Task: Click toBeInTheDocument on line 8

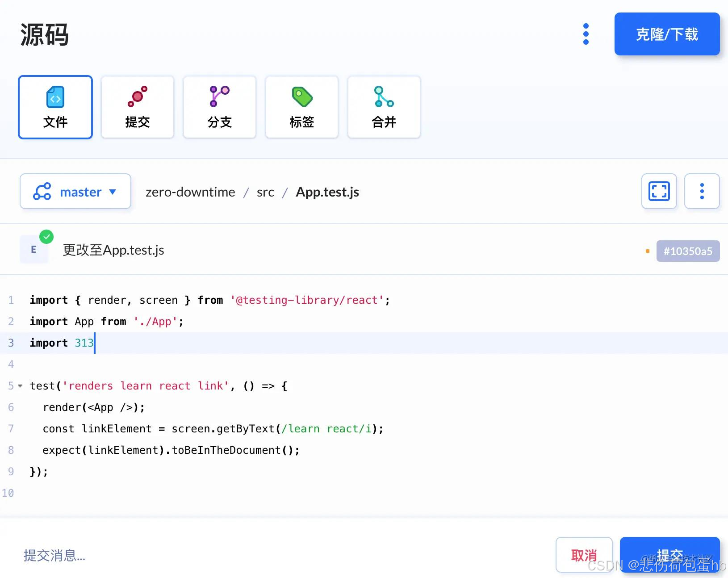Action: tap(226, 450)
